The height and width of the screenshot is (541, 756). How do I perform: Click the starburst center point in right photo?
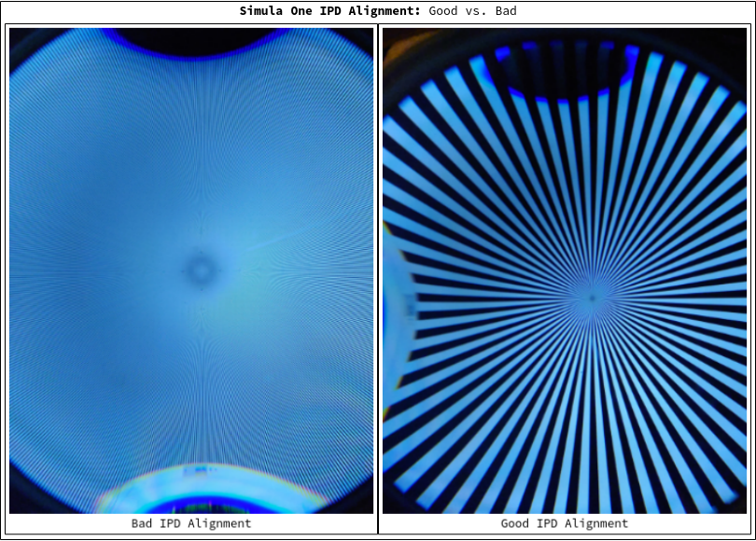pyautogui.click(x=591, y=298)
